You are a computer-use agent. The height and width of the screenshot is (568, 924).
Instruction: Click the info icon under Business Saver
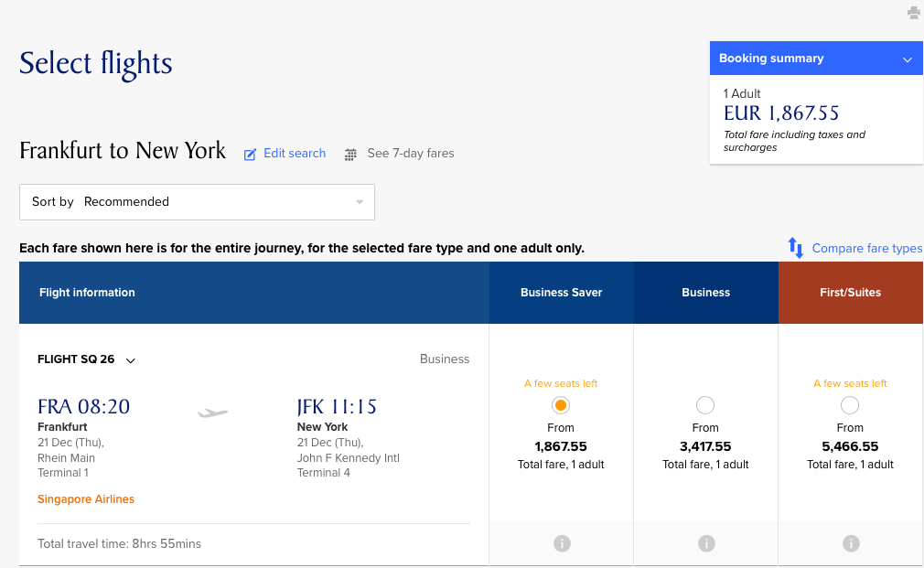pos(562,543)
